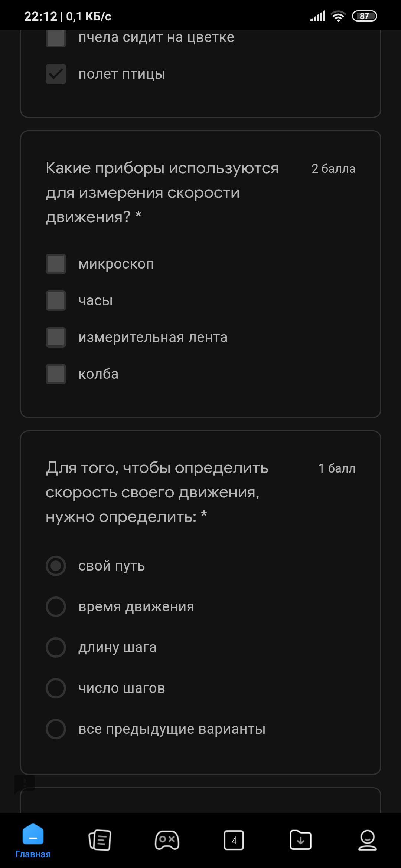Show open tabs counter
The width and height of the screenshot is (401, 868).
[x=234, y=840]
